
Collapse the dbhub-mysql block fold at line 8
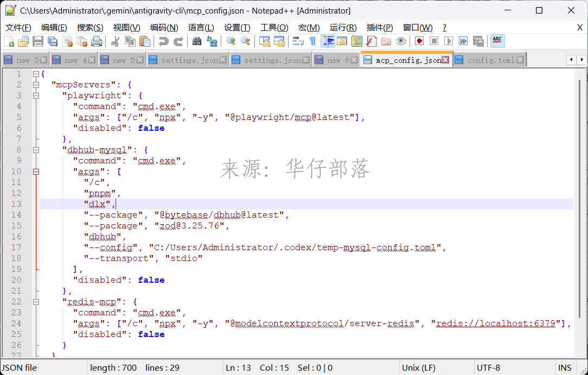coord(36,150)
